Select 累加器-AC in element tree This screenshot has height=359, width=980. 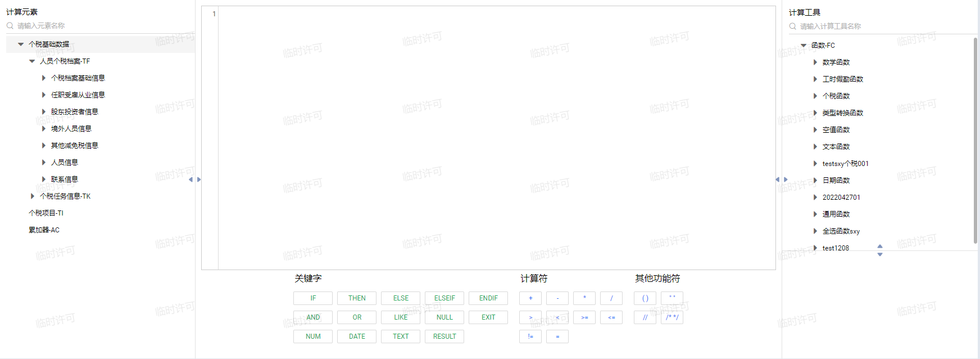(x=44, y=230)
